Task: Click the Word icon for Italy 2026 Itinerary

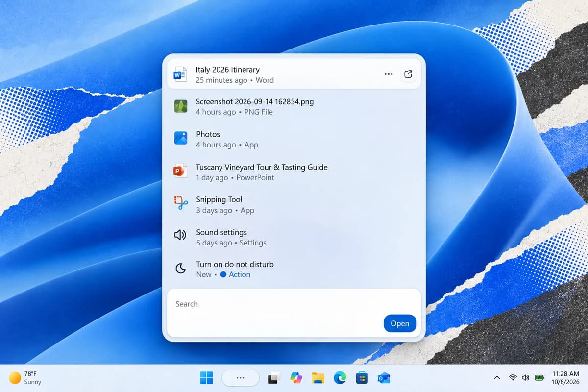Action: click(180, 74)
